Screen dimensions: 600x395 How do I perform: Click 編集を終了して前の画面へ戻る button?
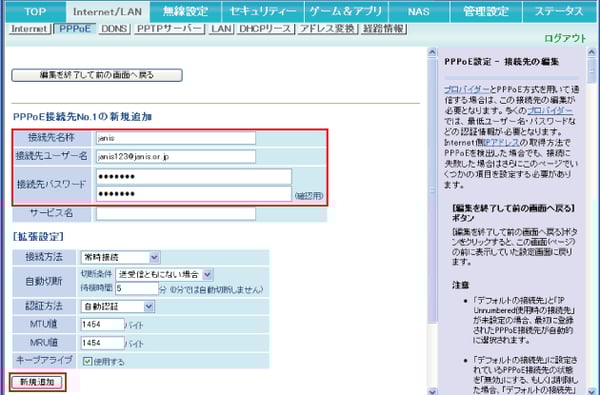(97, 75)
